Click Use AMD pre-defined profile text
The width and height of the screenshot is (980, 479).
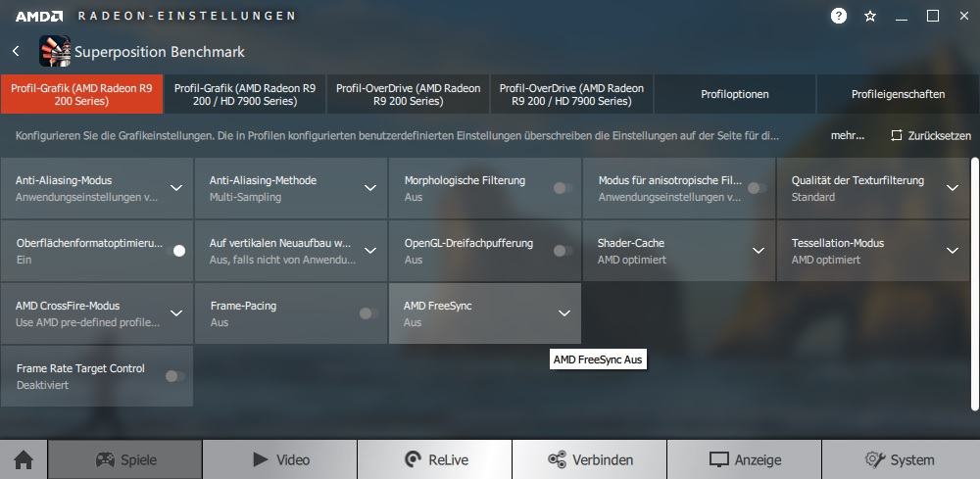(x=87, y=323)
